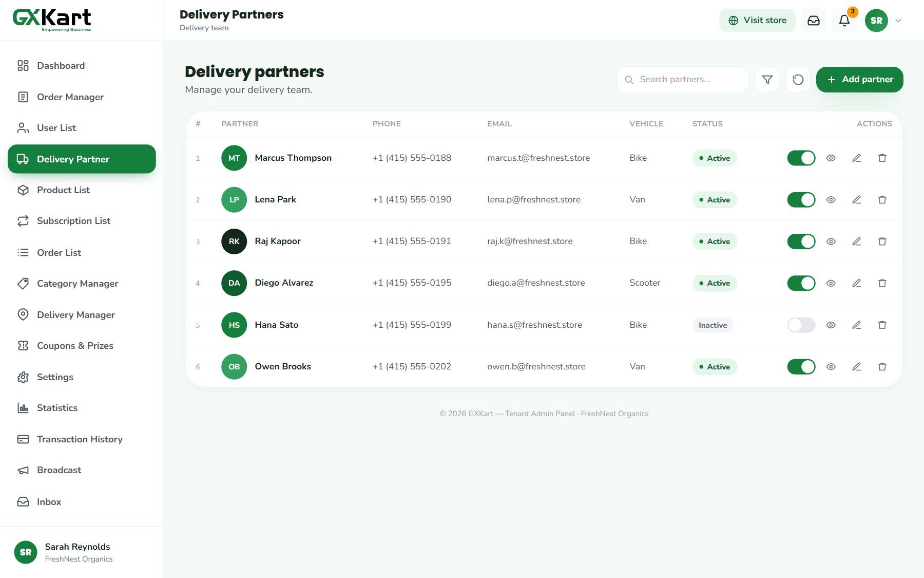Click the Add partner button
Screen dimensions: 924x578
point(860,80)
